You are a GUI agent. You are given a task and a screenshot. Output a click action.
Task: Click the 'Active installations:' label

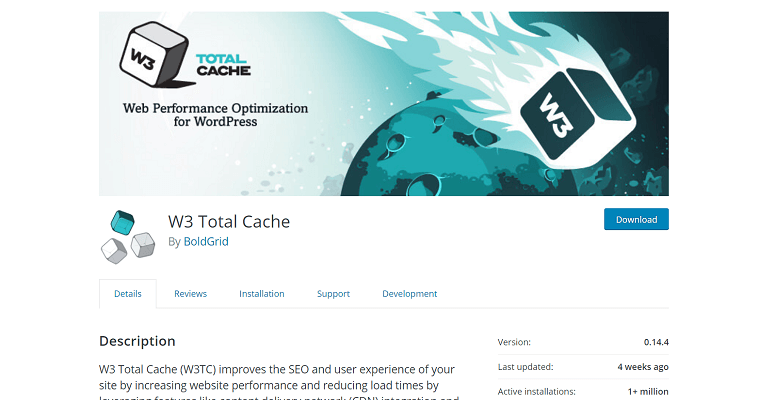click(536, 392)
